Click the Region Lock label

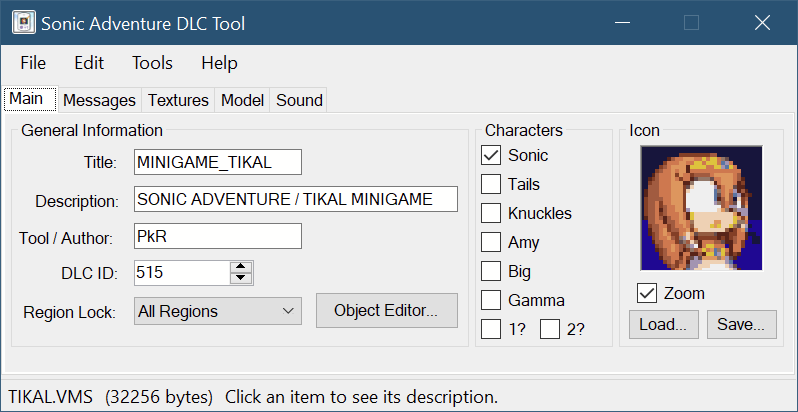tap(70, 312)
